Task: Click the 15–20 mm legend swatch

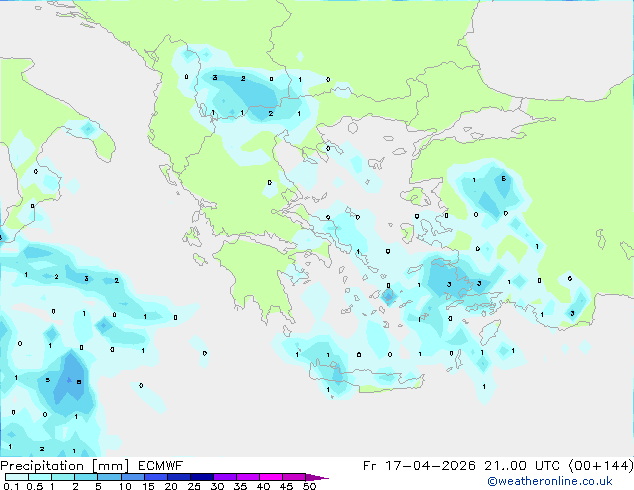Action: coord(156,477)
